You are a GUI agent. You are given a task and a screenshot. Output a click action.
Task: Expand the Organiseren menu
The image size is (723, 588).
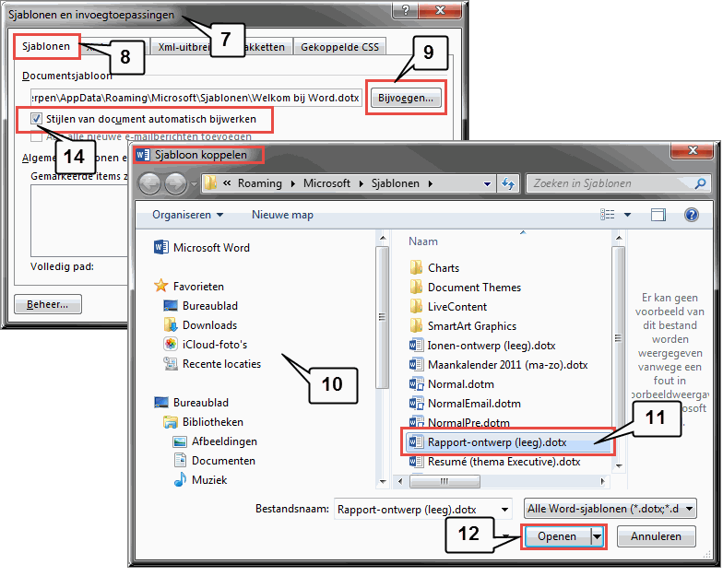[188, 215]
